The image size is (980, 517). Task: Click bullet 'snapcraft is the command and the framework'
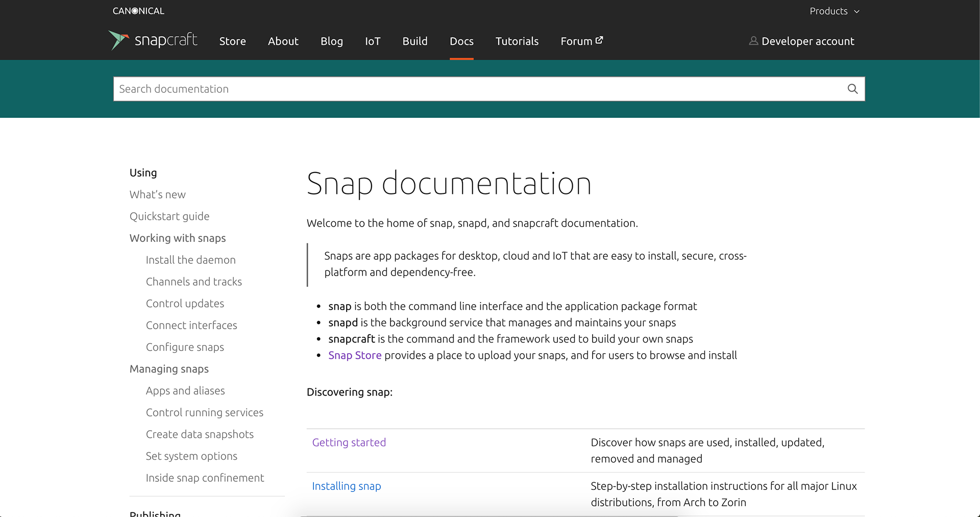(510, 339)
